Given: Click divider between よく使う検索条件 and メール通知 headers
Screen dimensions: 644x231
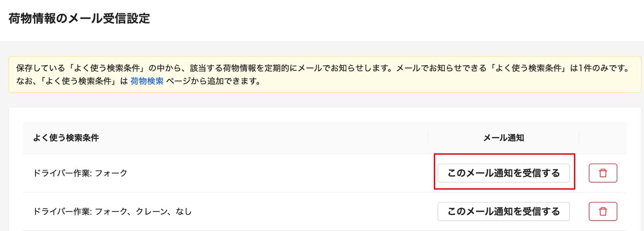Looking at the screenshot, I should tap(428, 138).
